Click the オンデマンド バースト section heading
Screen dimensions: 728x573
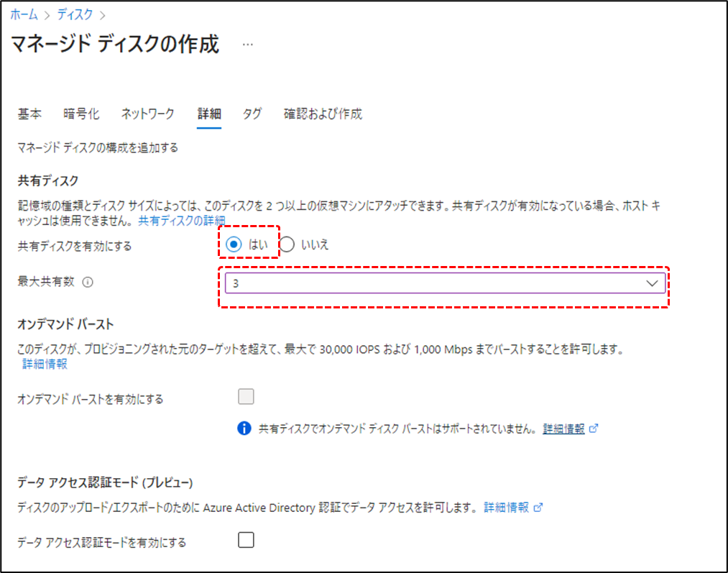pos(65,324)
